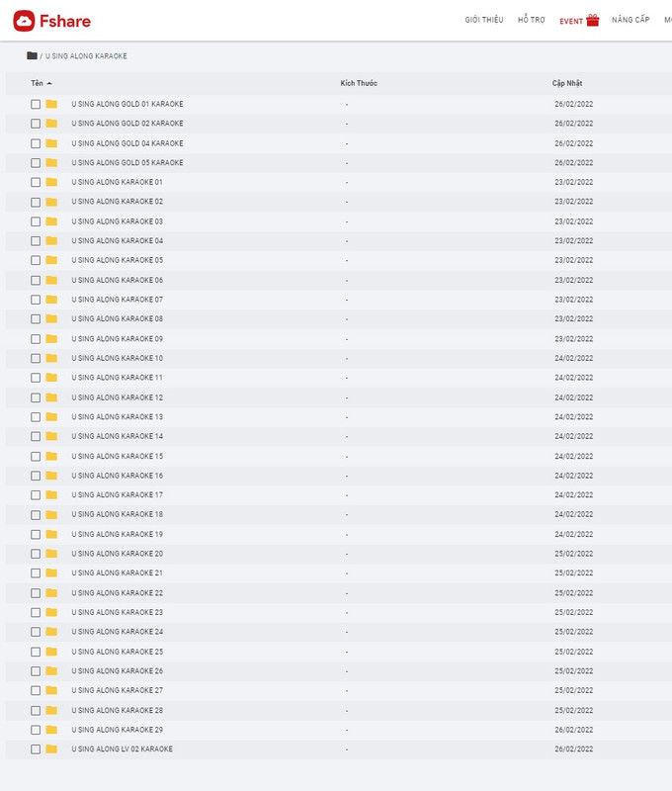Image resolution: width=672 pixels, height=791 pixels.
Task: Click folder icon for KARAOKE 09
Action: point(51,338)
